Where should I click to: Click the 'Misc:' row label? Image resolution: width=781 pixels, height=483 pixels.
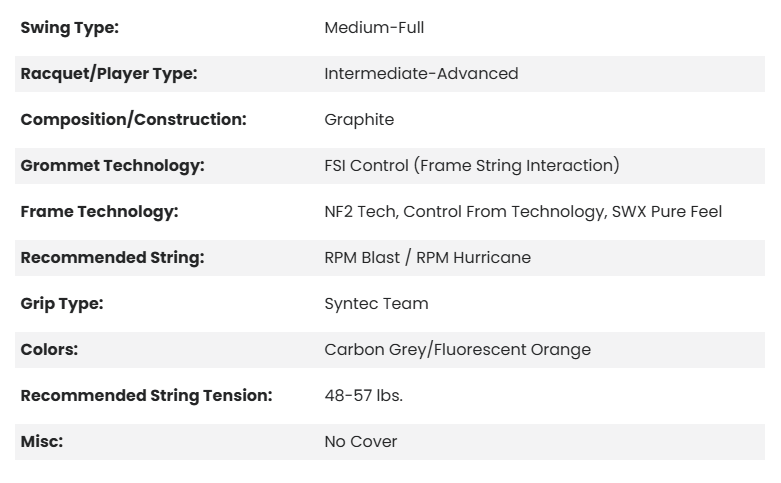(x=42, y=442)
